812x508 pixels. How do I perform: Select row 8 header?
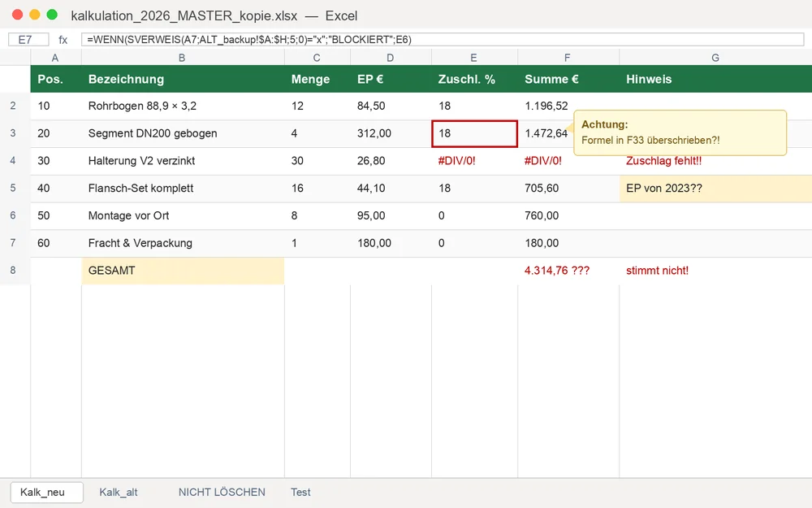(x=14, y=271)
